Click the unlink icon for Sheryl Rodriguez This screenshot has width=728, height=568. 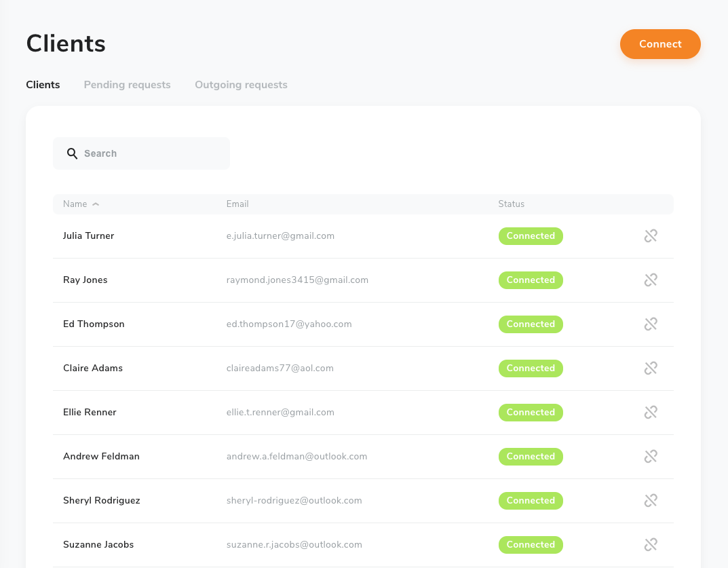[651, 500]
